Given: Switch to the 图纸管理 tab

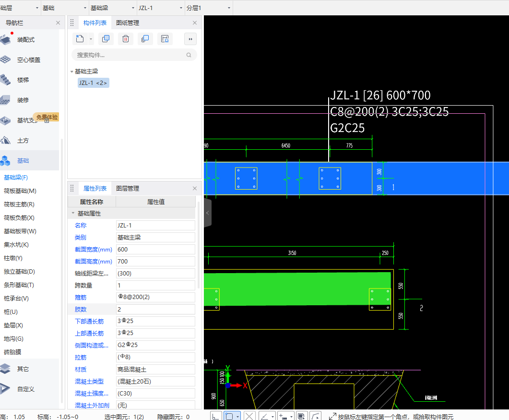Looking at the screenshot, I should point(128,23).
